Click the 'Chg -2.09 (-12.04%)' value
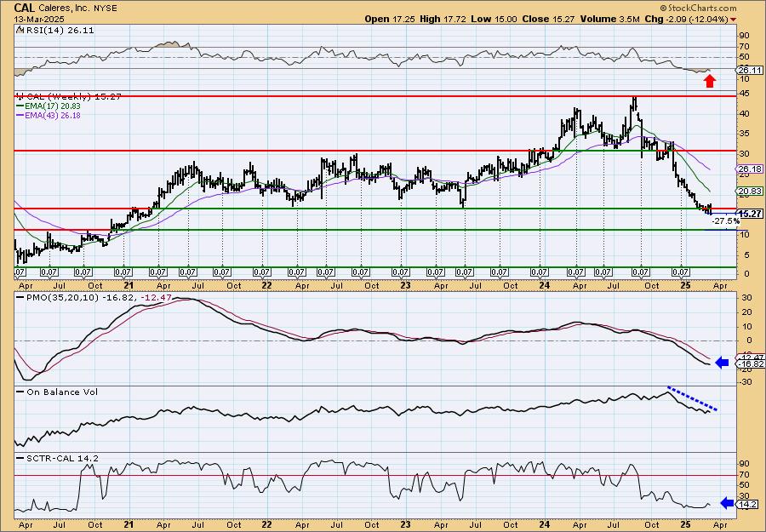 click(686, 19)
